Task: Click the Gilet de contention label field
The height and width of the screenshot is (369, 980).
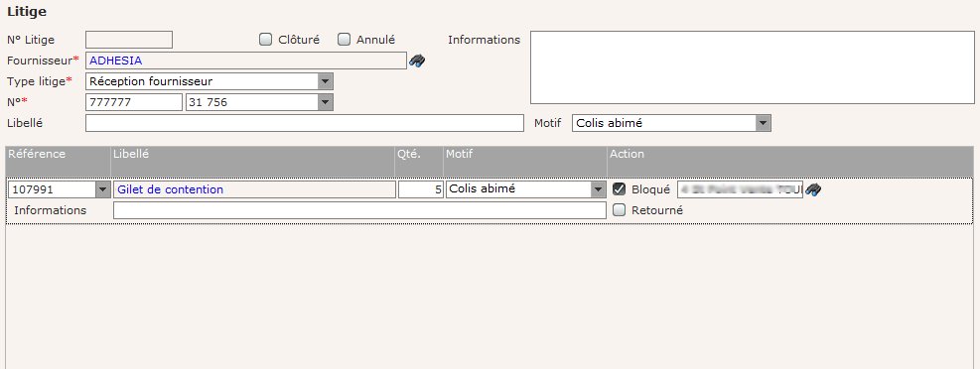Action: 254,189
